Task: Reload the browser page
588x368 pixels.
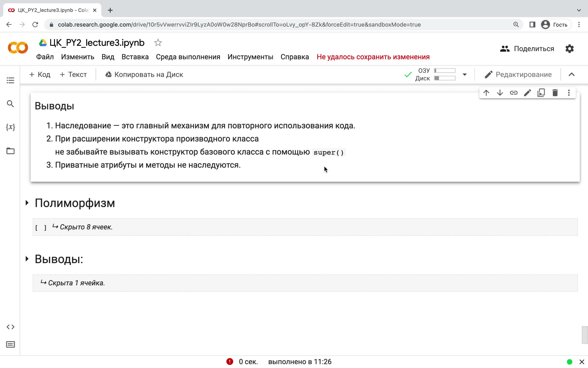Action: click(35, 25)
